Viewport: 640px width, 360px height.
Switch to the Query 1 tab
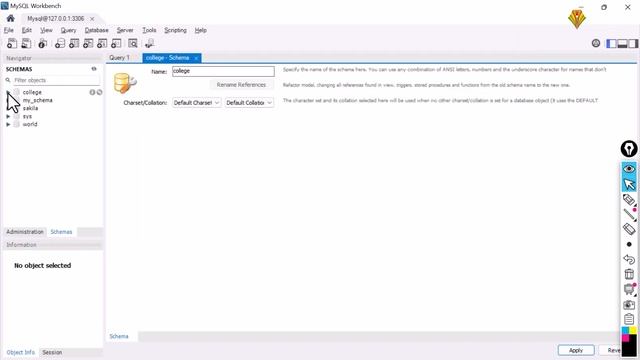[x=119, y=58]
